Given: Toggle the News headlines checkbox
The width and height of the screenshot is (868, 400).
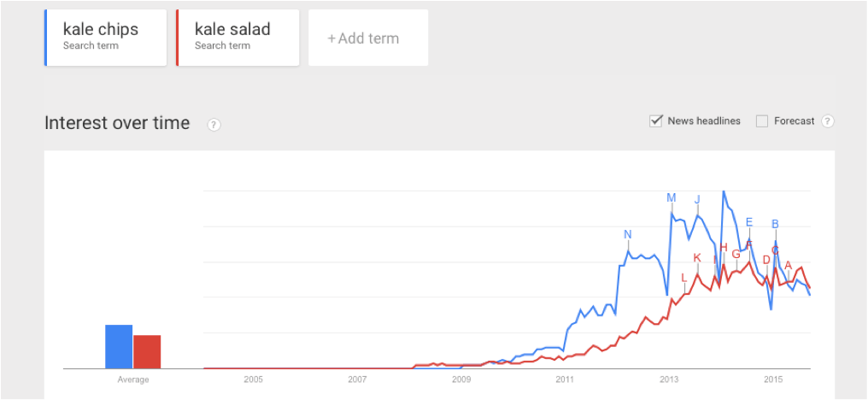Looking at the screenshot, I should click(656, 121).
